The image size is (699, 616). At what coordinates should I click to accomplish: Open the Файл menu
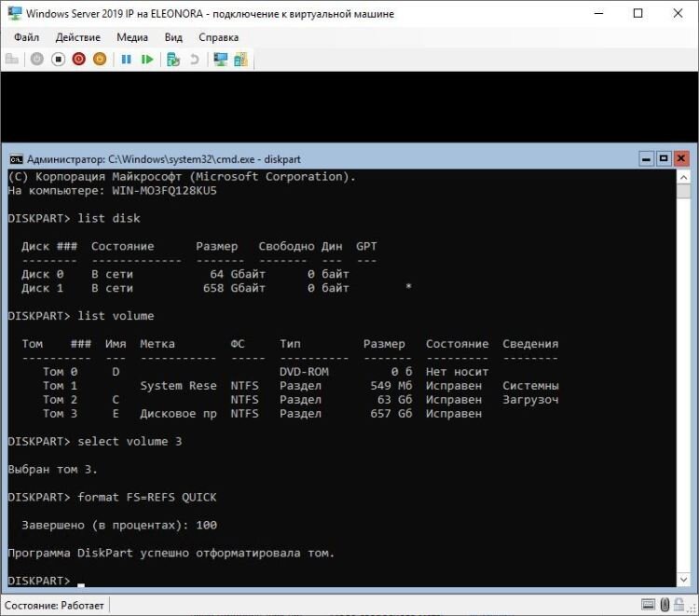coord(26,37)
